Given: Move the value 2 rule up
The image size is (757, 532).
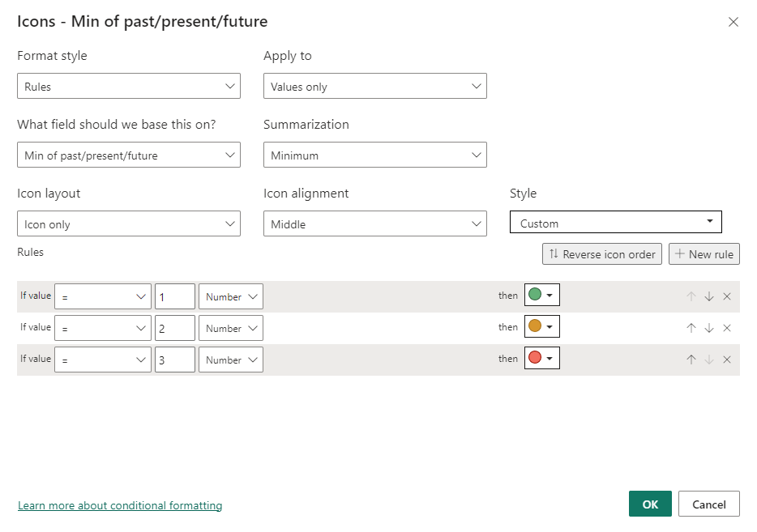Looking at the screenshot, I should click(691, 328).
